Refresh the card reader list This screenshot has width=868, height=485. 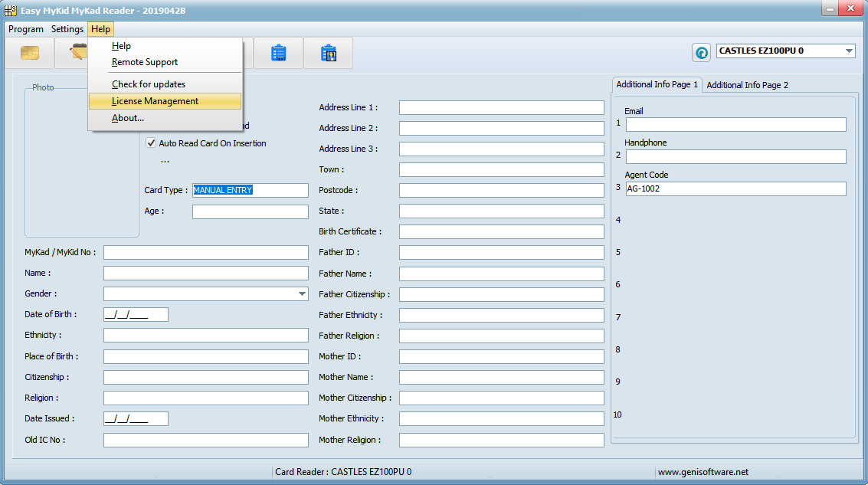click(x=701, y=52)
